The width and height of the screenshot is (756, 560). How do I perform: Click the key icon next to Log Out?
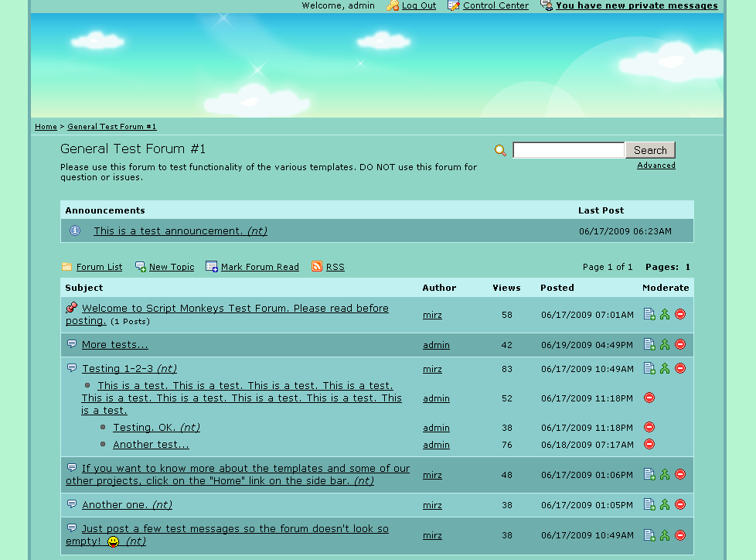[x=393, y=5]
